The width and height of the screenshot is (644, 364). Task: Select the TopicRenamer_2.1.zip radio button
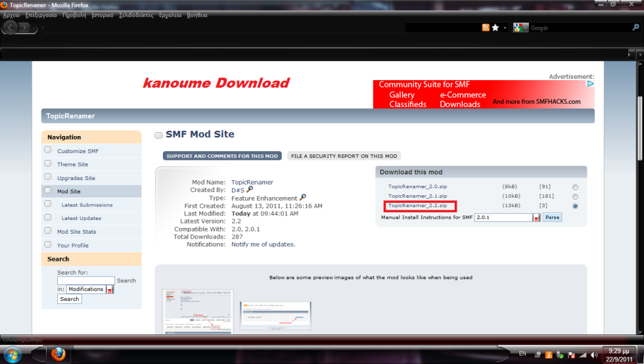[575, 196]
